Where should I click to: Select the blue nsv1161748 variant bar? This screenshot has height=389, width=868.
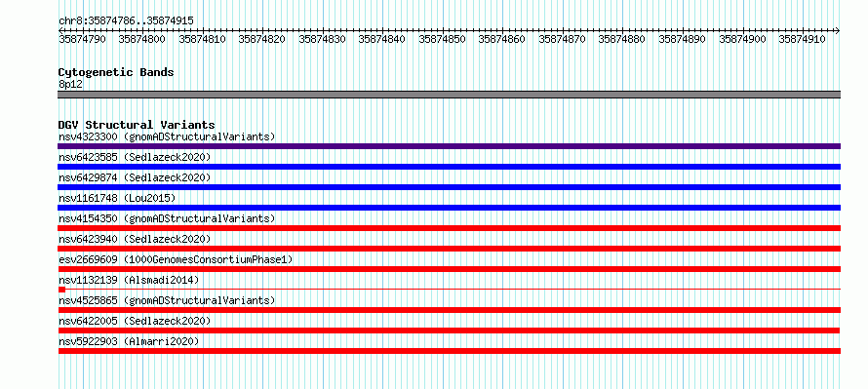pos(449,208)
